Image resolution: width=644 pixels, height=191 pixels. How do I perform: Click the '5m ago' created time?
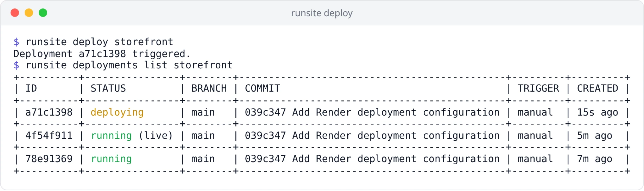tap(595, 136)
